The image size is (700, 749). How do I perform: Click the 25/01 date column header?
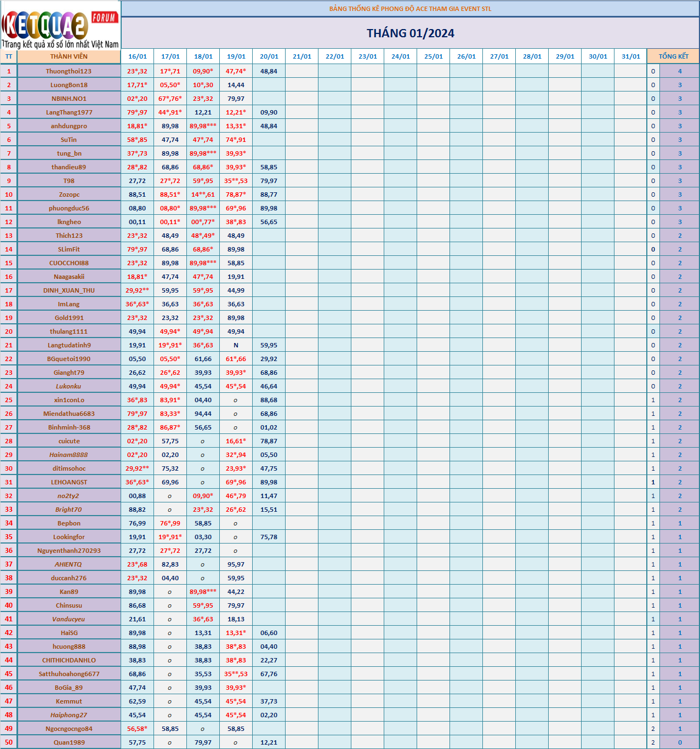[x=434, y=56]
